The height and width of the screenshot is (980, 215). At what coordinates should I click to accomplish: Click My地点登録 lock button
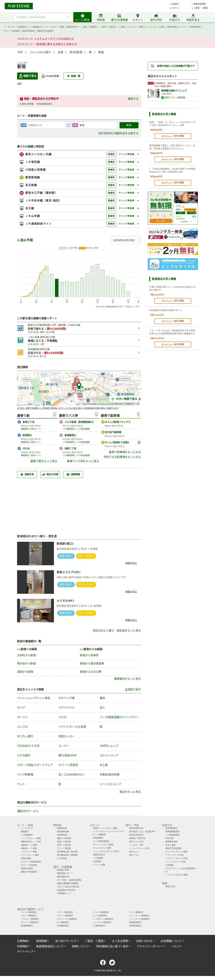click(50, 76)
